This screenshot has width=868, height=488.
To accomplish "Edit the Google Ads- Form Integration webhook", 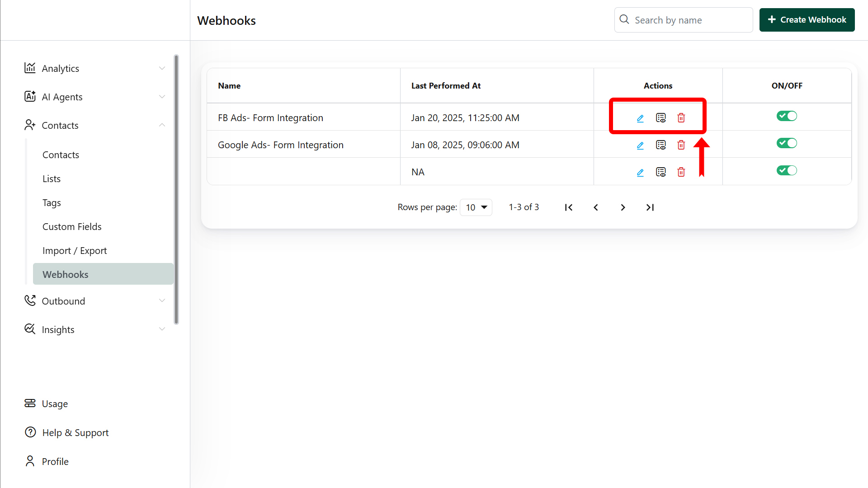I will coord(640,145).
